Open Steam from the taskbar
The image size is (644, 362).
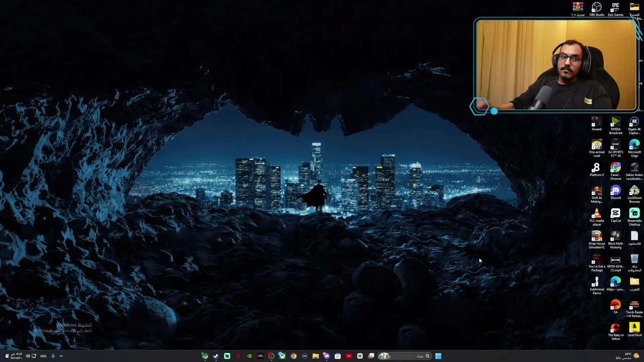pos(216,356)
